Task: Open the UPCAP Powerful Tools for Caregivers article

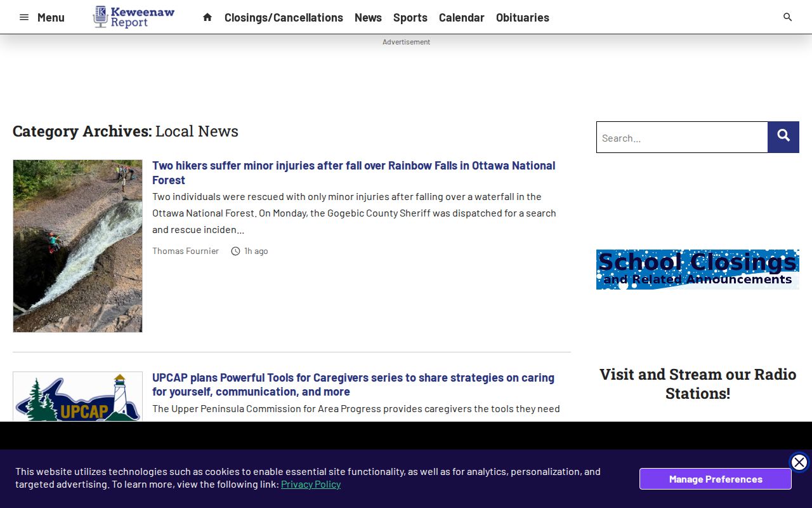Action: click(x=353, y=385)
